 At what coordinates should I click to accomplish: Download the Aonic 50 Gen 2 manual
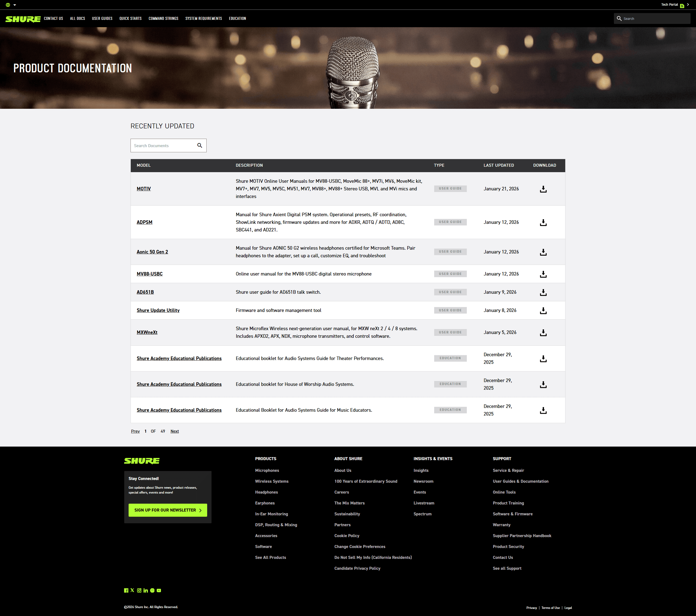click(543, 252)
